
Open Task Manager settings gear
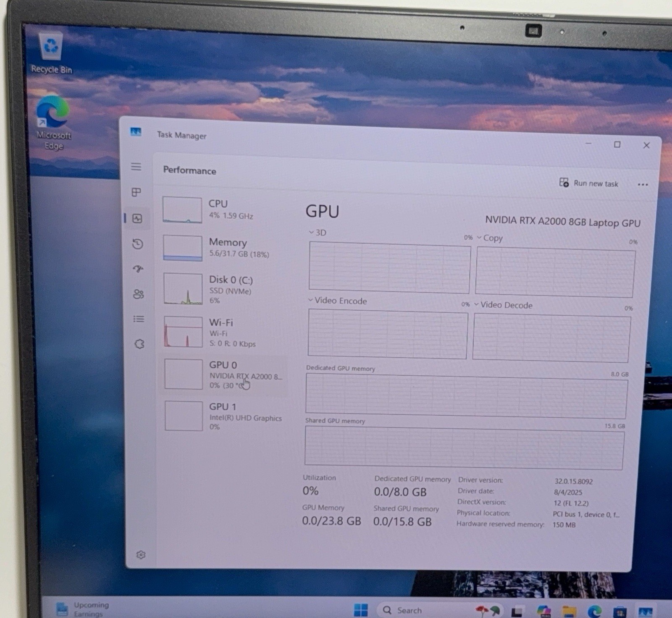[141, 555]
